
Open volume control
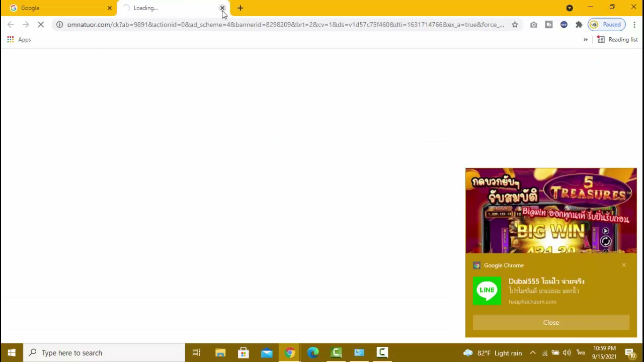[x=567, y=353]
